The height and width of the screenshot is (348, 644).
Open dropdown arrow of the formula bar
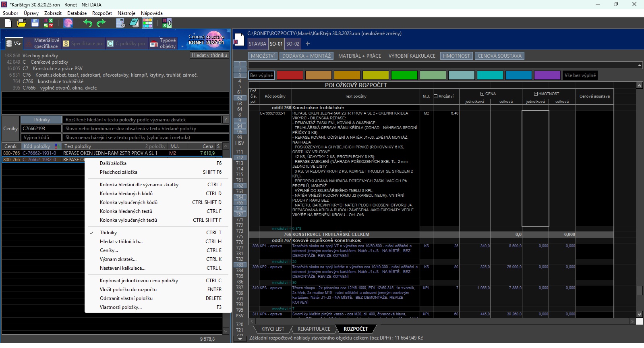[640, 65]
